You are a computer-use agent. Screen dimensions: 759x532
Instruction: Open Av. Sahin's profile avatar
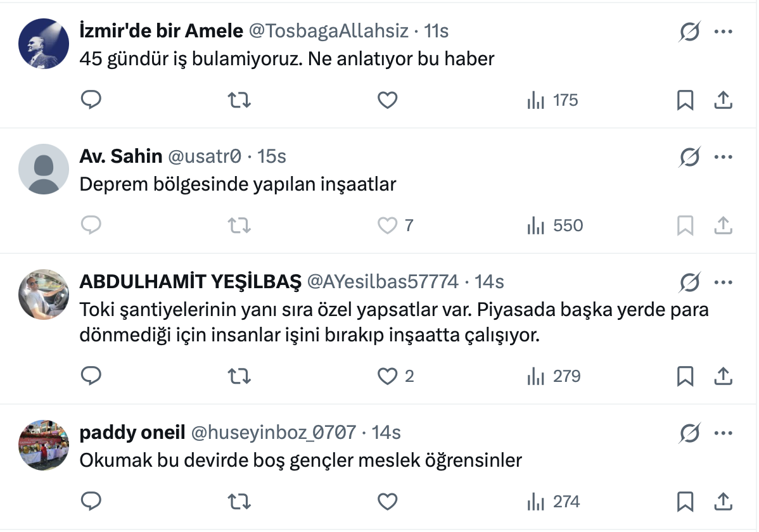[43, 168]
